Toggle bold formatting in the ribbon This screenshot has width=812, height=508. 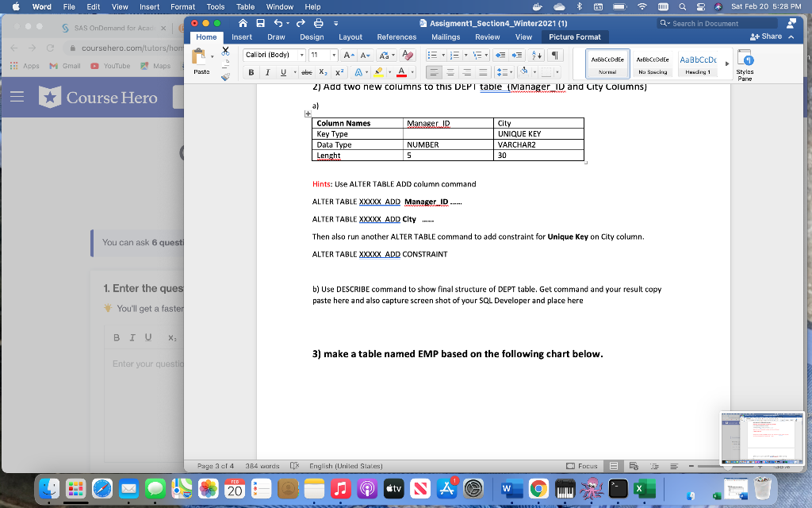point(251,72)
